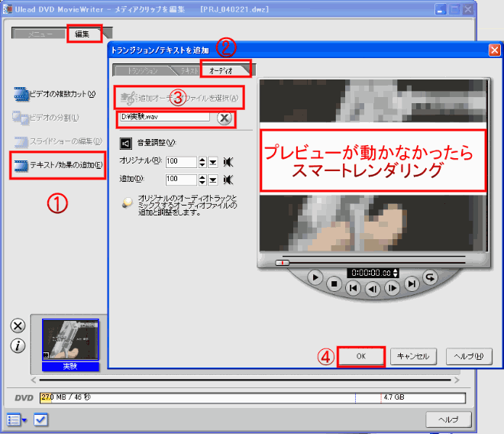This screenshot has width=504, height=434.
Task: Mute the added audio track speaker
Action: pos(228,180)
